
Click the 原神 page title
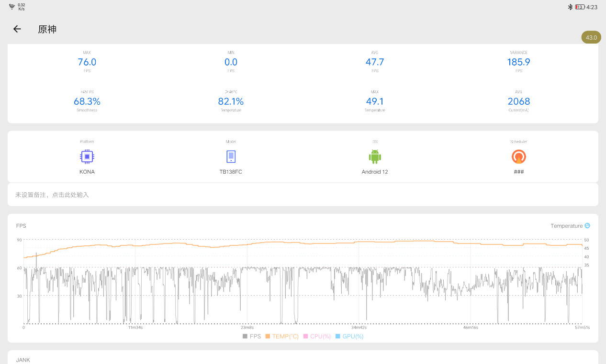click(47, 29)
